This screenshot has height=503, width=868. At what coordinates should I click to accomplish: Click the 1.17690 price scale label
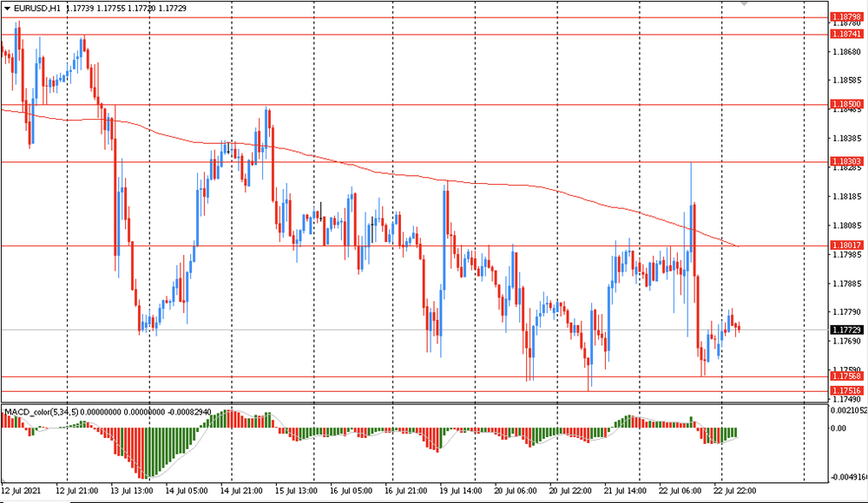847,342
